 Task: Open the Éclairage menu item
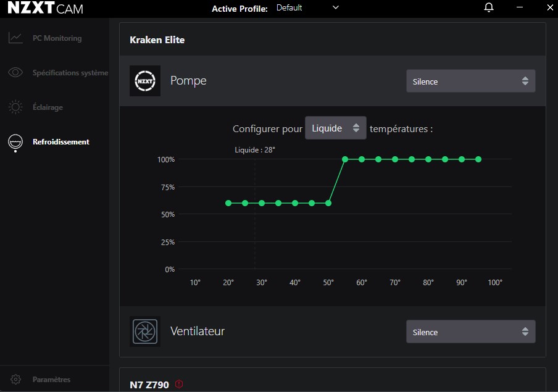(48, 107)
